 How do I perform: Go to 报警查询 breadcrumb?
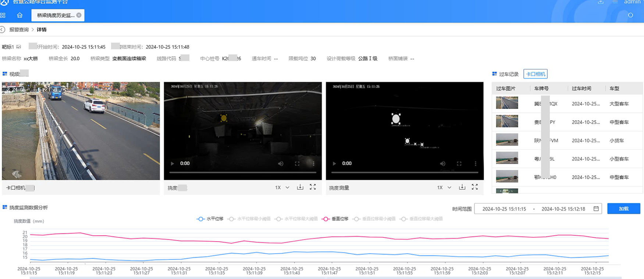pyautogui.click(x=19, y=30)
